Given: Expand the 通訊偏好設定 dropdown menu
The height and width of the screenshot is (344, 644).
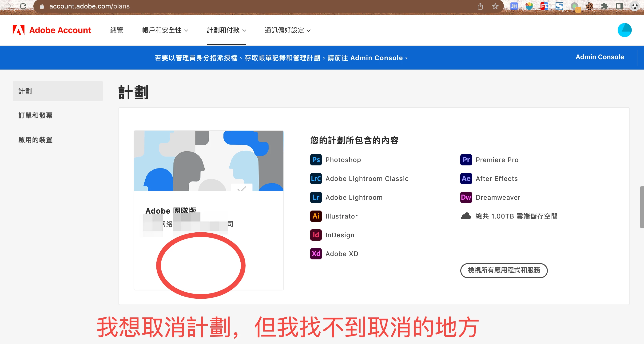Looking at the screenshot, I should click(x=287, y=30).
